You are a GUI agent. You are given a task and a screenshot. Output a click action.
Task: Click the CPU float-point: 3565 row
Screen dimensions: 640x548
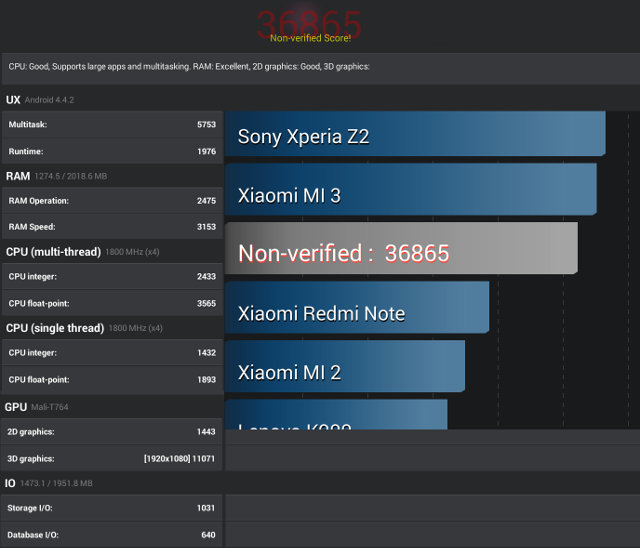click(112, 303)
